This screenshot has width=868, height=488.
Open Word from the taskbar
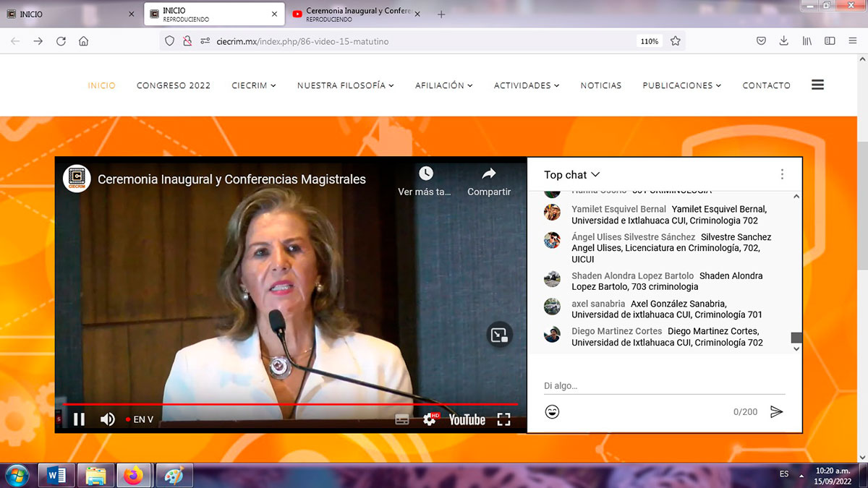tap(56, 476)
